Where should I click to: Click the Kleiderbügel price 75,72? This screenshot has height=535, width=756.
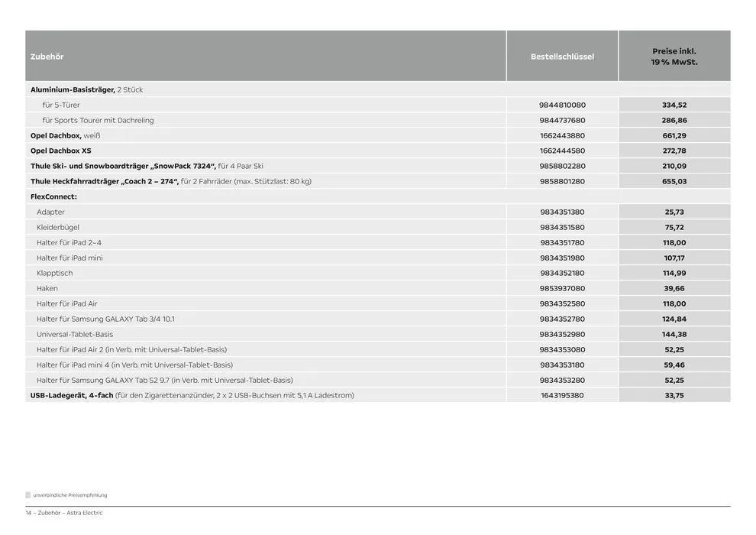tap(674, 227)
